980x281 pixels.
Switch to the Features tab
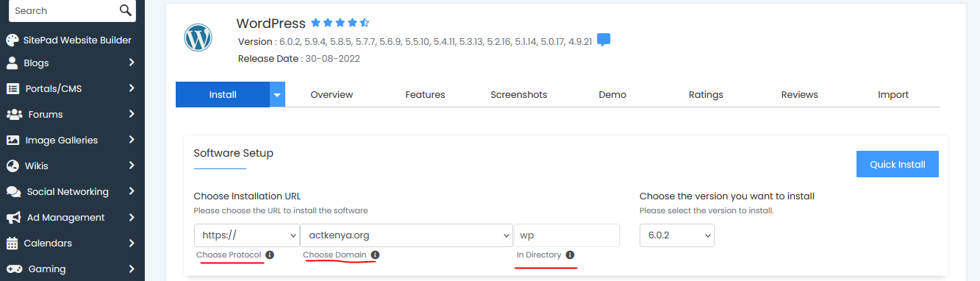coord(425,94)
